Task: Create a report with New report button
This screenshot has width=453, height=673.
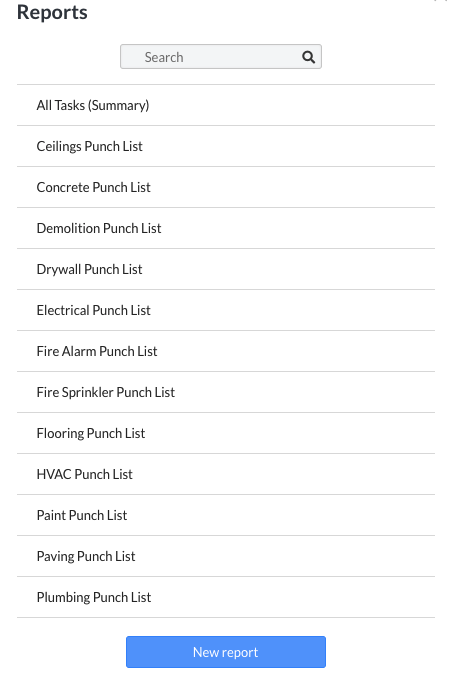Action: click(x=226, y=652)
